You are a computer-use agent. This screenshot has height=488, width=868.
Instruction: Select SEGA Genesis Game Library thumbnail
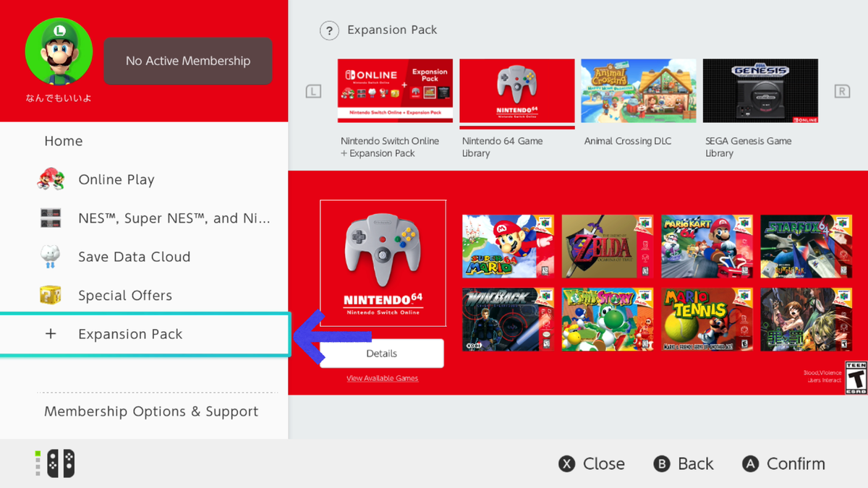pyautogui.click(x=761, y=91)
